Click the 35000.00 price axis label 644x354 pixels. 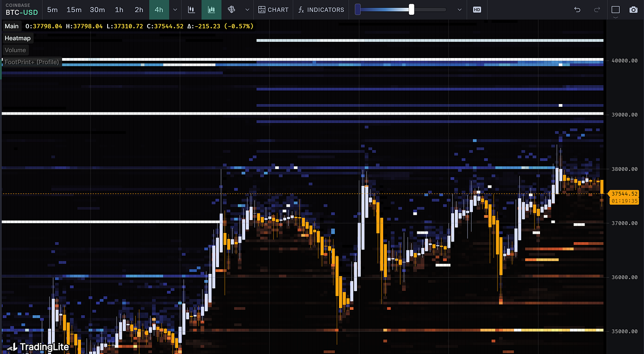coord(624,331)
